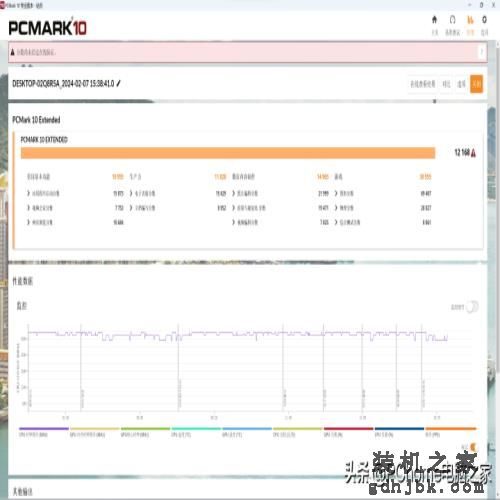Click the orange PCMark 10 Extended score bar
The image size is (500, 500).
[x=228, y=153]
